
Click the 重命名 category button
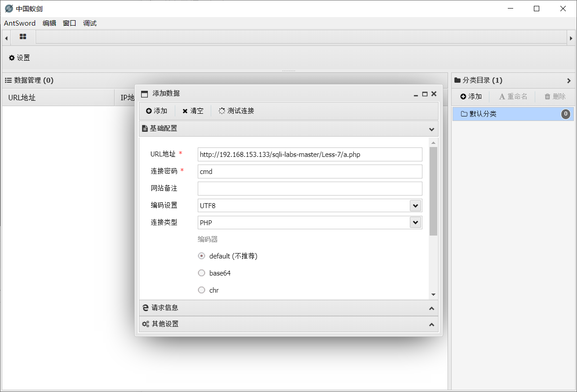pos(513,97)
